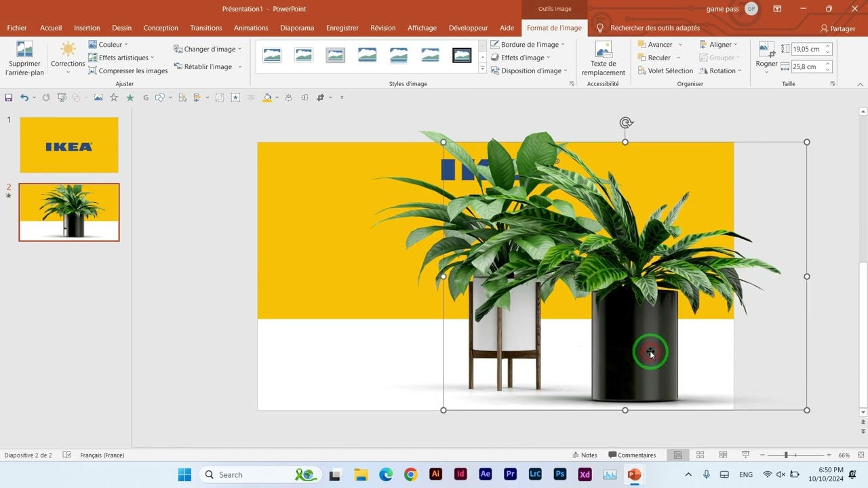
Task: Toggle the Commentaires pane
Action: coord(632,455)
